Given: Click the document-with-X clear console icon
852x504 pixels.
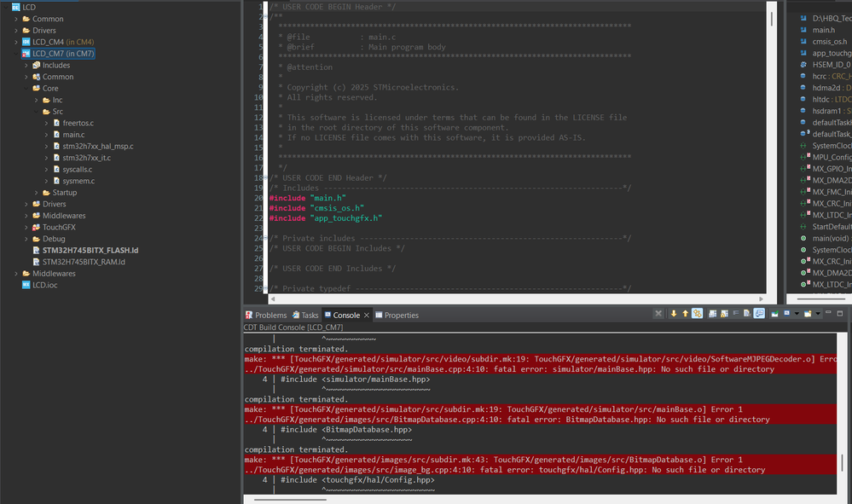Looking at the screenshot, I should (747, 313).
